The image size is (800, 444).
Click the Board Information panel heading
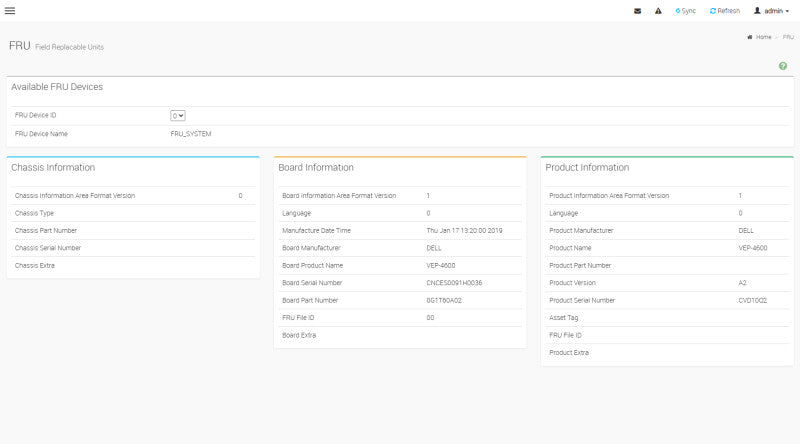(x=316, y=167)
